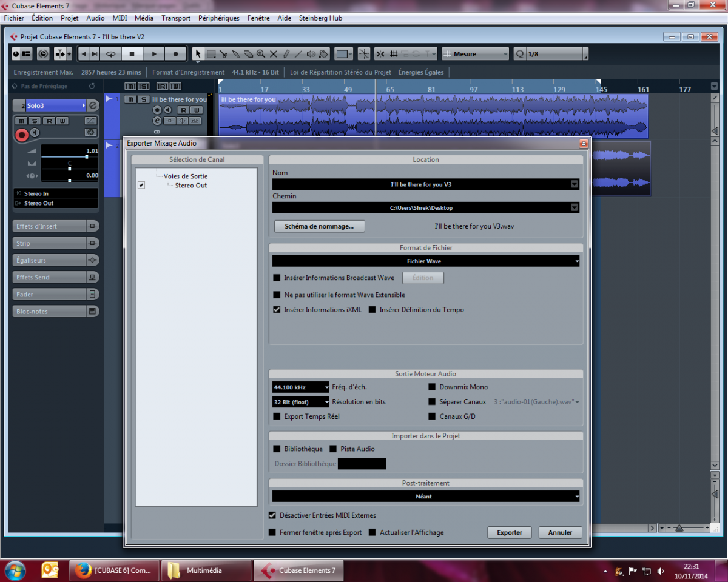Open the 44.100 kHz sample rate dropdown
This screenshot has width=728, height=582.
tap(301, 387)
